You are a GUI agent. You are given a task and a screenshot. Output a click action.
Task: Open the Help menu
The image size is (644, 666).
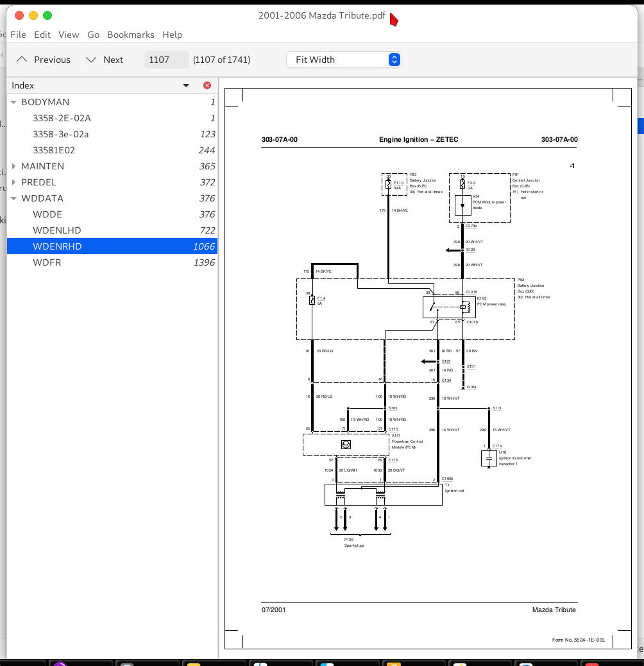pos(172,35)
